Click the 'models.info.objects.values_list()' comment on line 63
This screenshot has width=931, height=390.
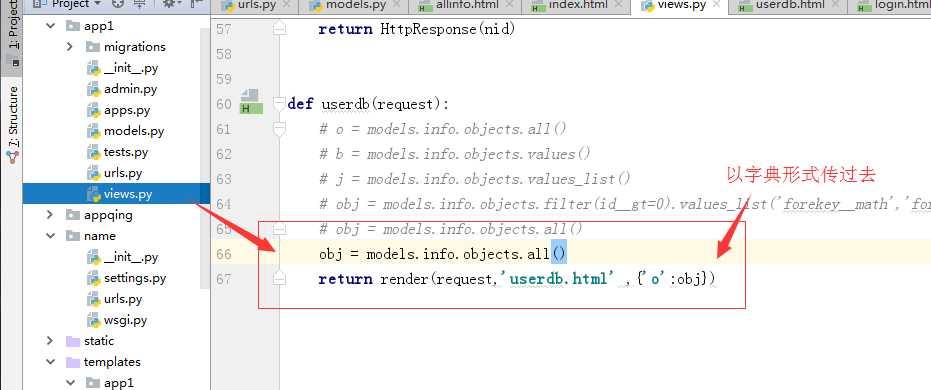point(499,179)
